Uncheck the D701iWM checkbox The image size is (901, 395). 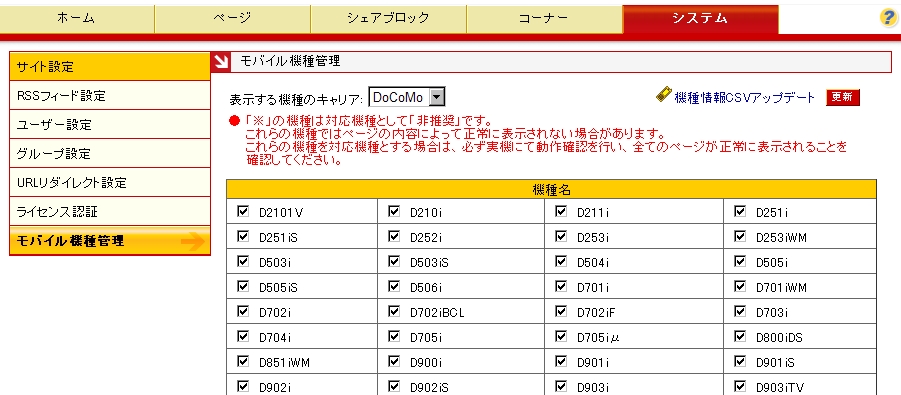pyautogui.click(x=740, y=286)
